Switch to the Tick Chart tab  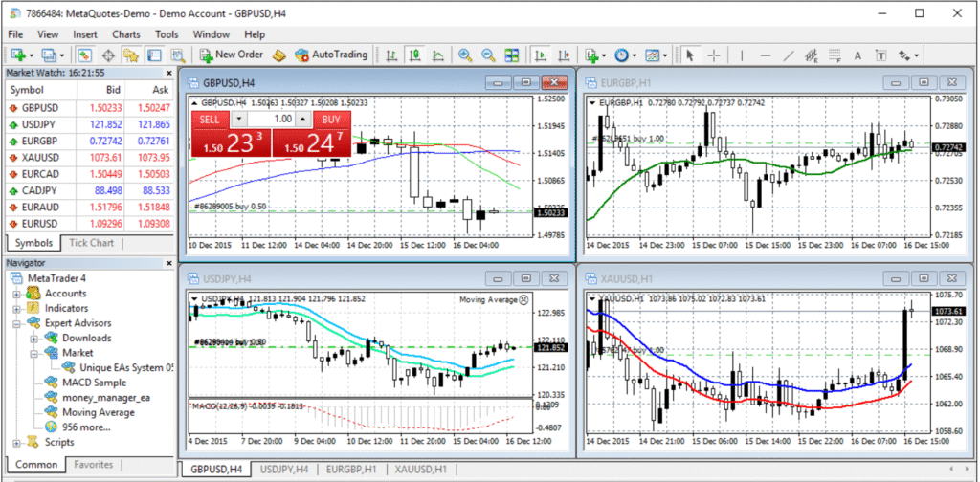coord(91,243)
